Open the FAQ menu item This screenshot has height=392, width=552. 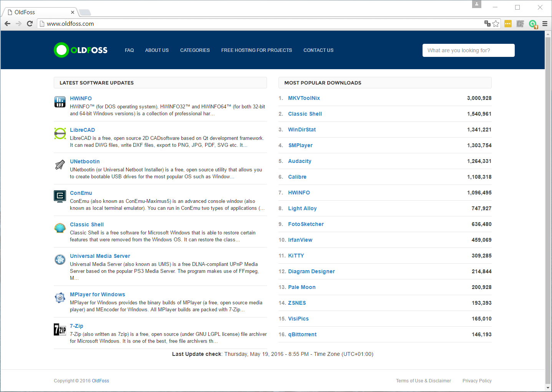(x=129, y=50)
